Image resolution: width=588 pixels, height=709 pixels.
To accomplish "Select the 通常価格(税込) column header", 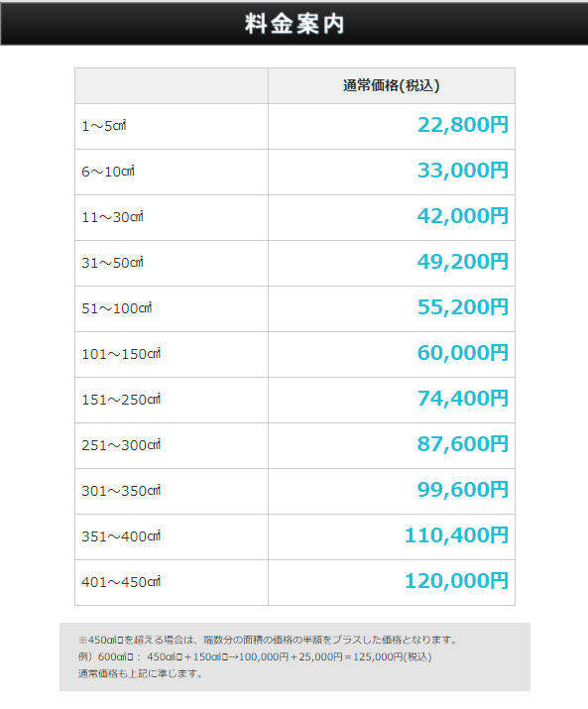I will point(392,85).
